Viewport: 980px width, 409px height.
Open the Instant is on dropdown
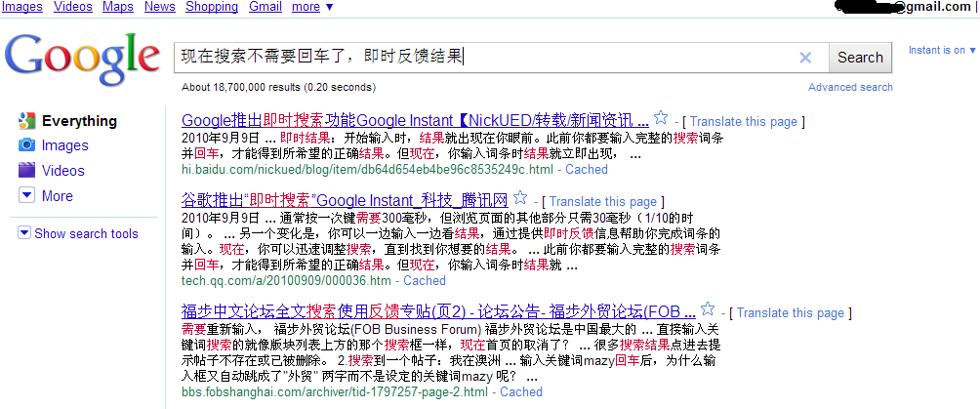pyautogui.click(x=942, y=51)
